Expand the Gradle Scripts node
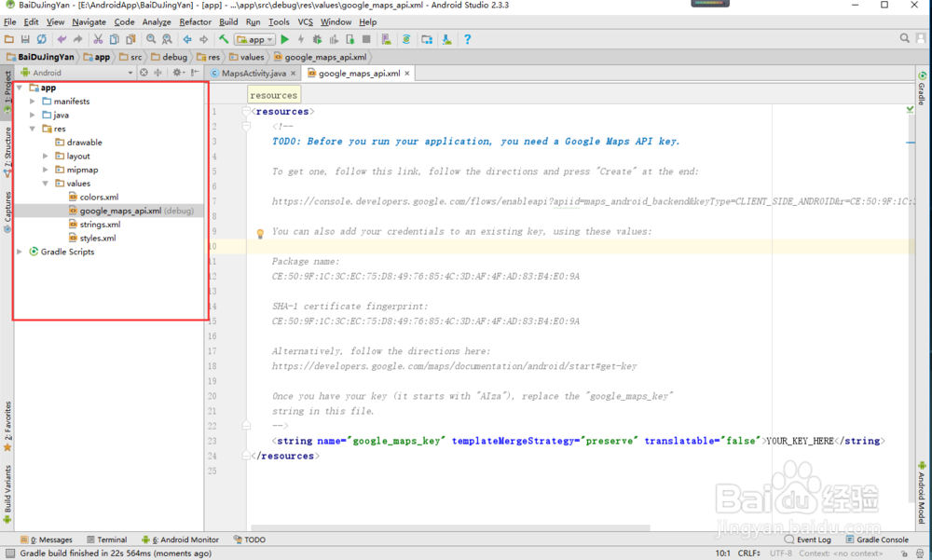 pos(20,252)
